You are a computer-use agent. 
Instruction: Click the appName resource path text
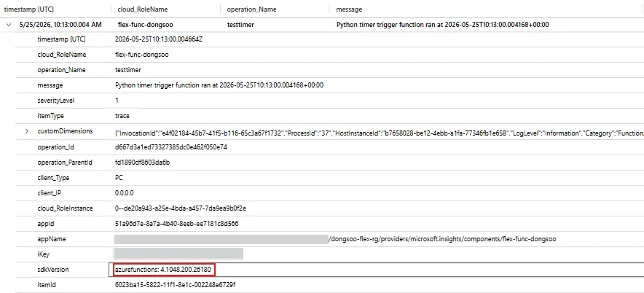tap(443, 239)
